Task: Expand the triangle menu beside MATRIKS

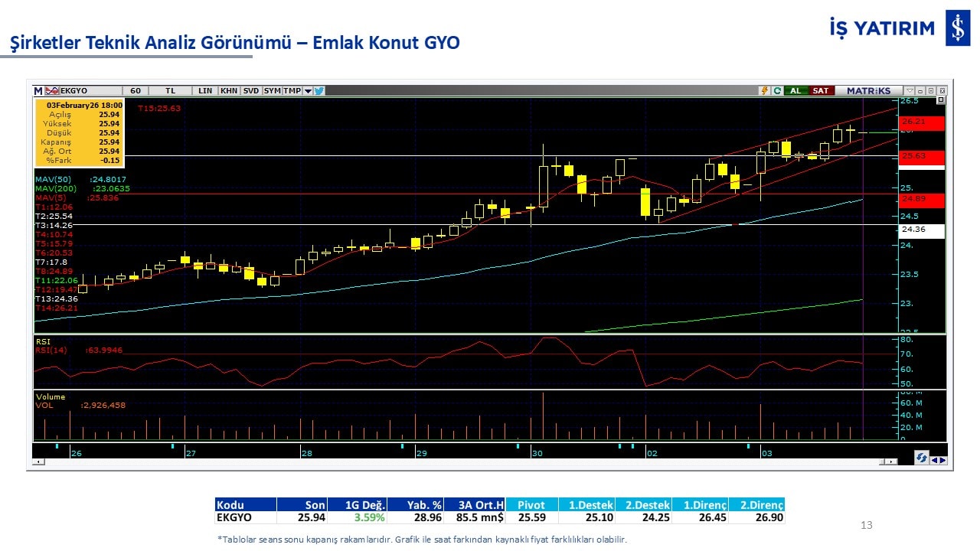Action: point(910,90)
